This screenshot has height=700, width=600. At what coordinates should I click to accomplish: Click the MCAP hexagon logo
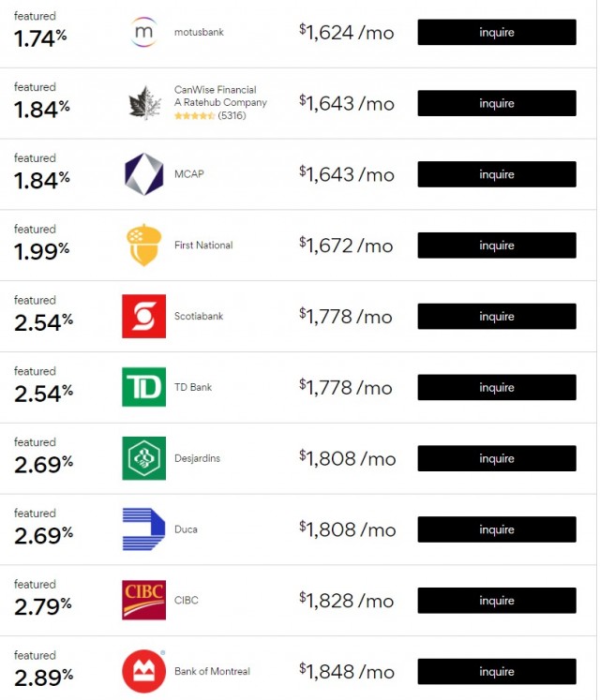point(143,174)
